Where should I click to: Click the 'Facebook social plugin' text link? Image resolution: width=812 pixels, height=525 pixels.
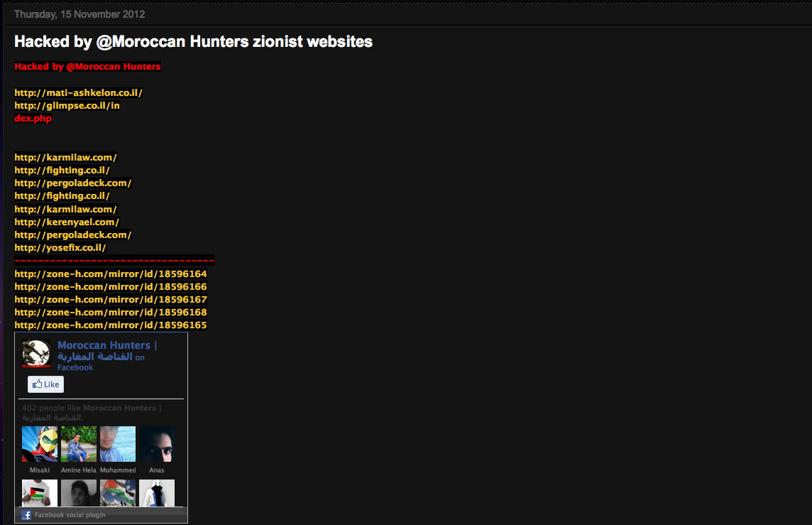70,515
